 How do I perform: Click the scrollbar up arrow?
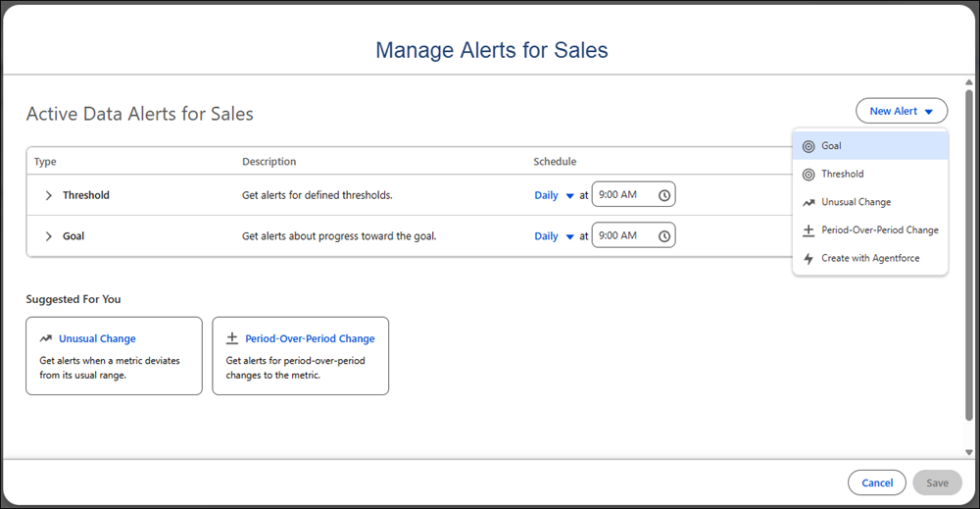point(969,82)
